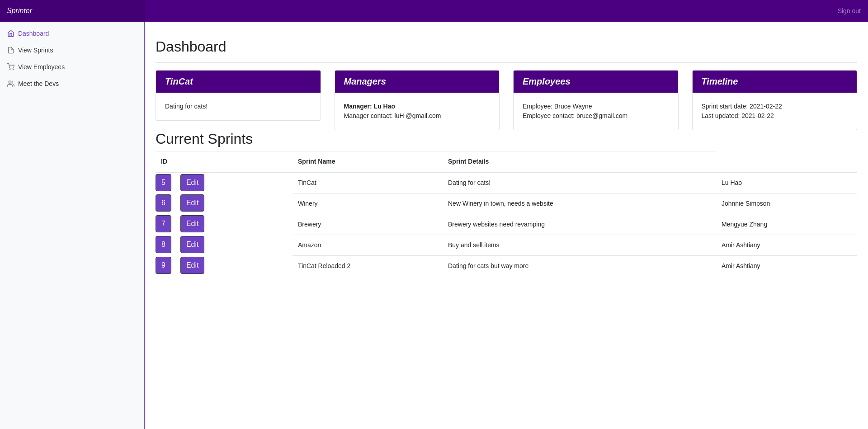
Task: Edit the Brewery sprint, ID 7
Action: point(192,224)
